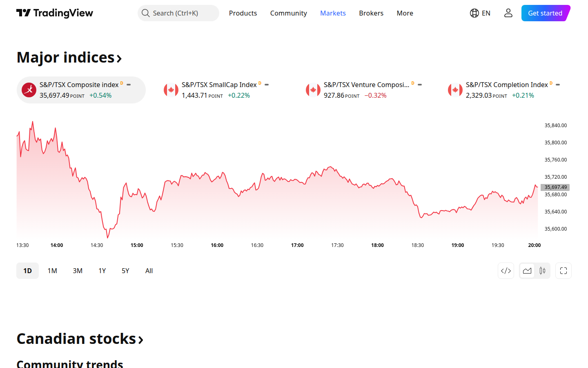
Task: Select S&P/TSX SmallCap Index card
Action: pos(223,90)
